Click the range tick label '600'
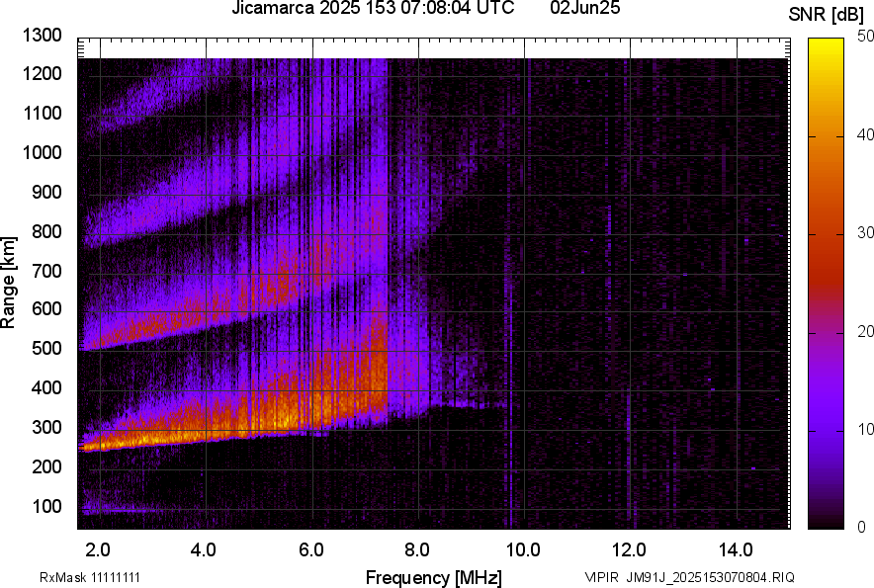 pyautogui.click(x=46, y=308)
